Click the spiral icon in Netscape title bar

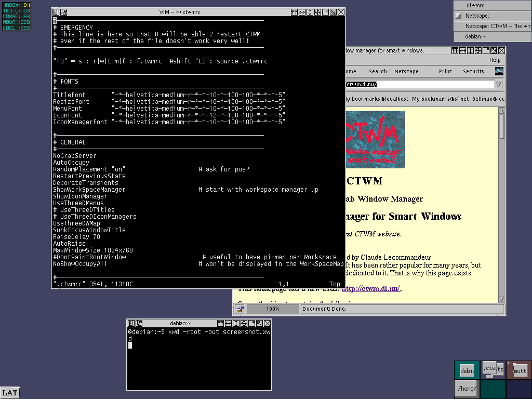494,50
